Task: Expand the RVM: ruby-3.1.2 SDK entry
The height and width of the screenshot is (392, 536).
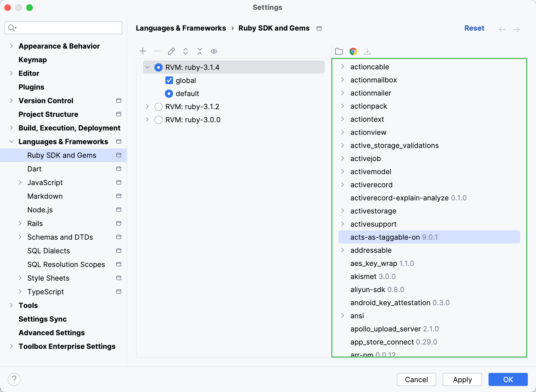Action: click(147, 106)
